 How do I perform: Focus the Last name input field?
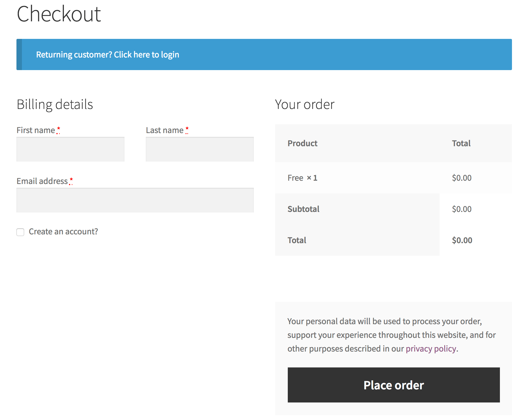[x=200, y=149]
